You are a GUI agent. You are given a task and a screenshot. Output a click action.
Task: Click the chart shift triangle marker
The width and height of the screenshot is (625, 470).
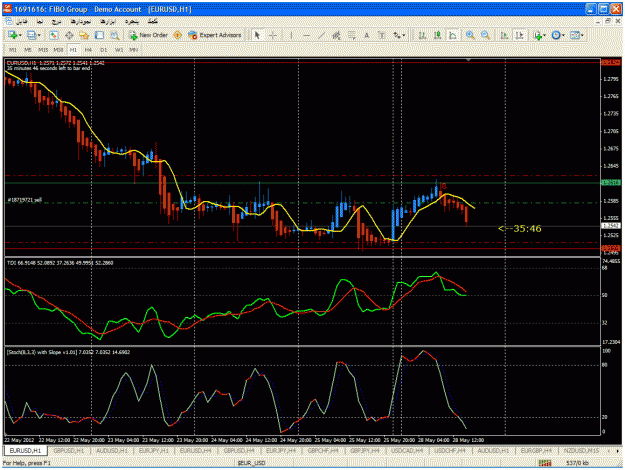468,59
